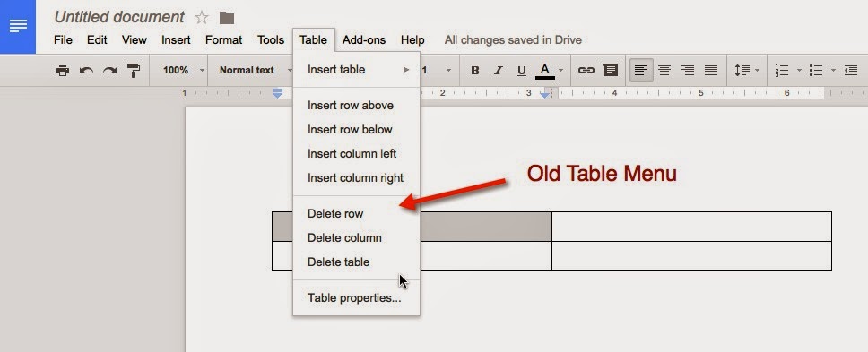Click the Insert comment icon

[610, 70]
